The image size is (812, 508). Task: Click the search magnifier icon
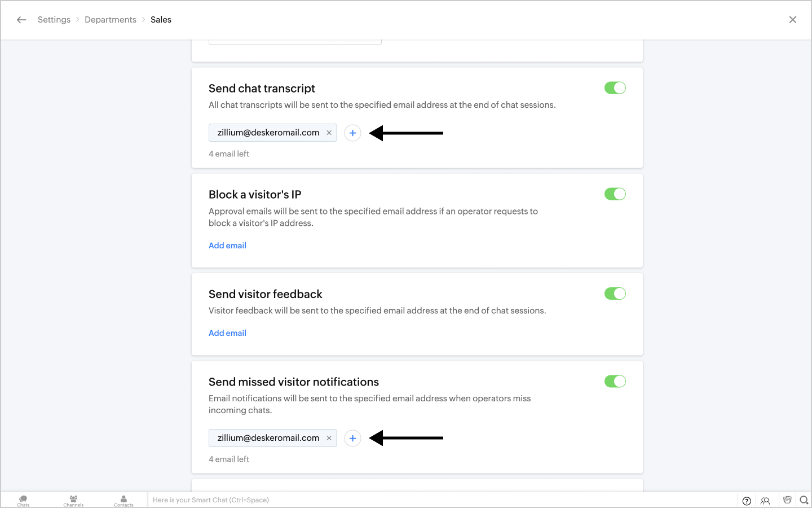click(x=804, y=500)
